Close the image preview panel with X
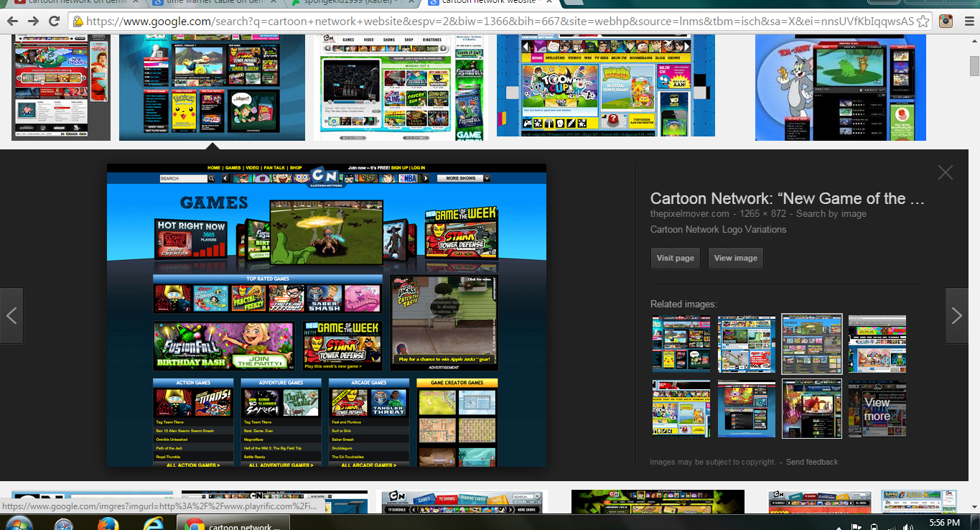The image size is (980, 530). pos(945,172)
